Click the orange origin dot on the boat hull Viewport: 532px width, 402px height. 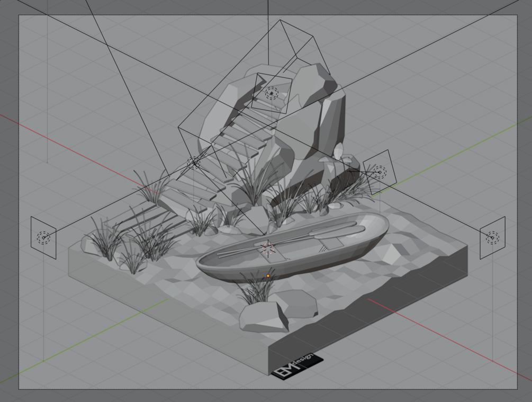[x=268, y=276]
